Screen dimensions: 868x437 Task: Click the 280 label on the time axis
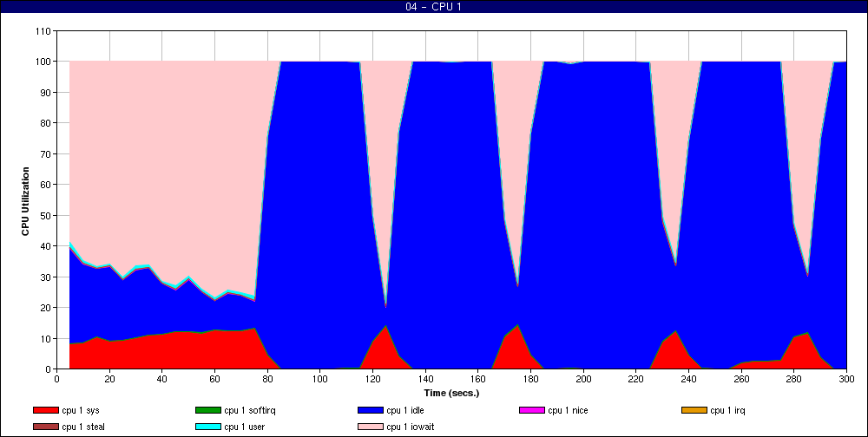point(794,379)
